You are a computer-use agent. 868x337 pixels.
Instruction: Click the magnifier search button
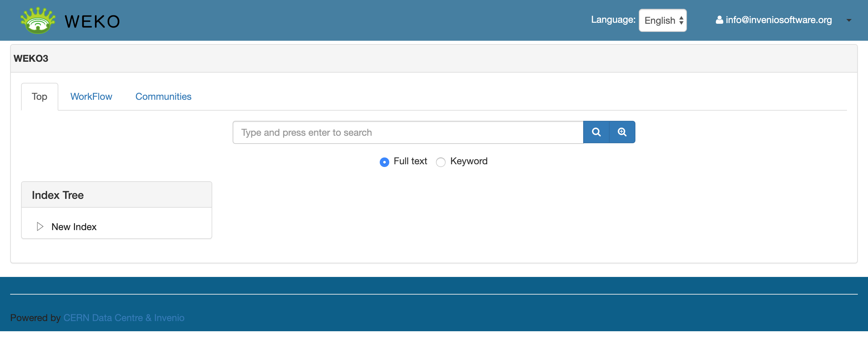pos(596,132)
